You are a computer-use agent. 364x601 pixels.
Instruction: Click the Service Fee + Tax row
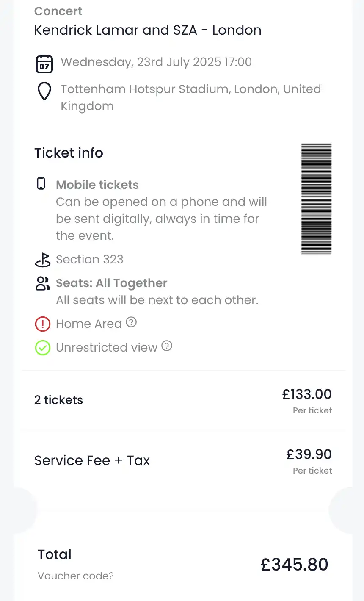[92, 460]
